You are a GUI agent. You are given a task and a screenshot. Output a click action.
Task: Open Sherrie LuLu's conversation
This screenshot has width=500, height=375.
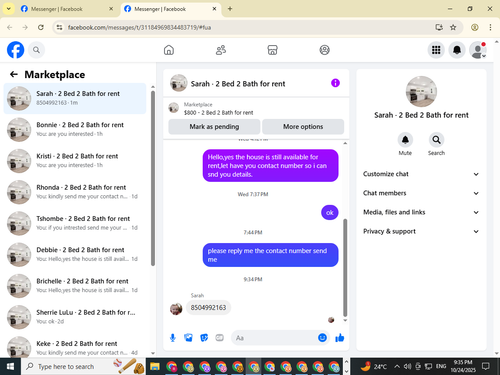tap(75, 317)
